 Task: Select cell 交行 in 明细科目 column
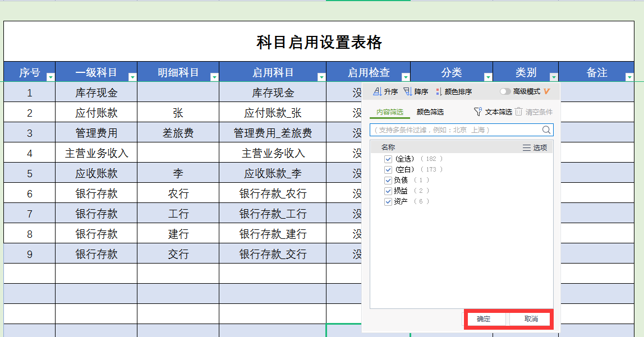point(178,253)
